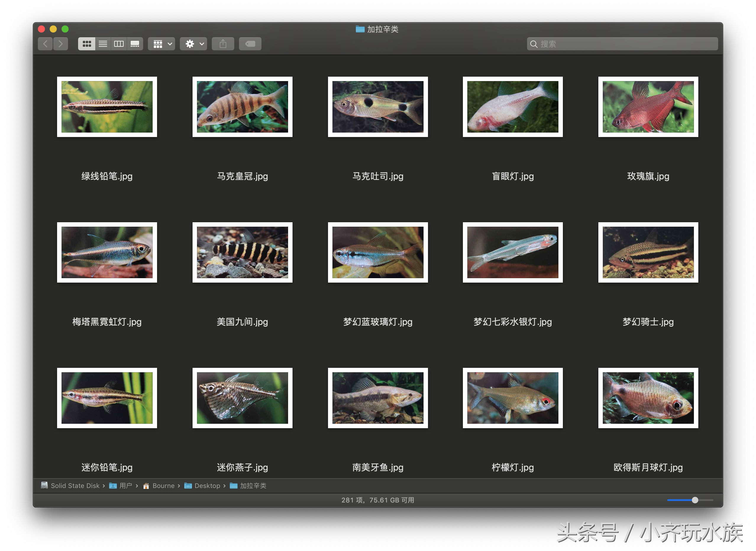Click the file name 梦幻七彩水银灯.jpg

513,322
